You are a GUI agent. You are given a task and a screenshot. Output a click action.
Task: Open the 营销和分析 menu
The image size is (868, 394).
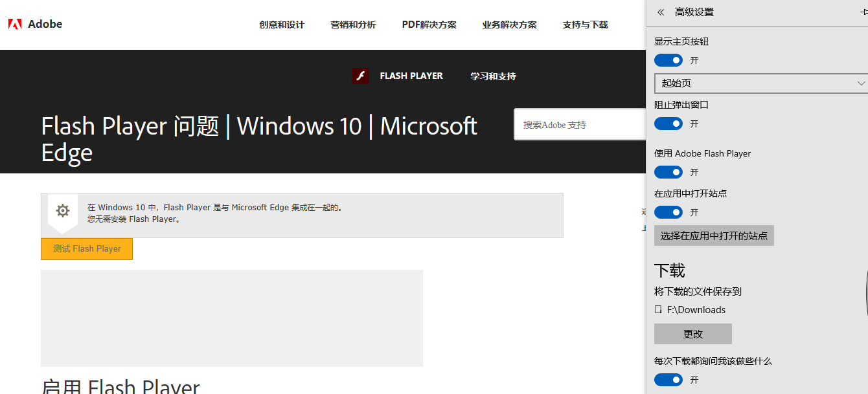pos(353,25)
